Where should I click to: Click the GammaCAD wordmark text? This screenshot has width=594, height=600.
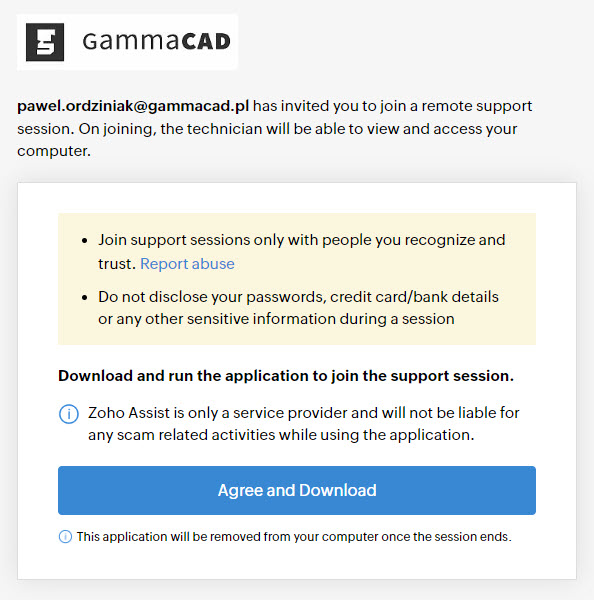click(157, 41)
